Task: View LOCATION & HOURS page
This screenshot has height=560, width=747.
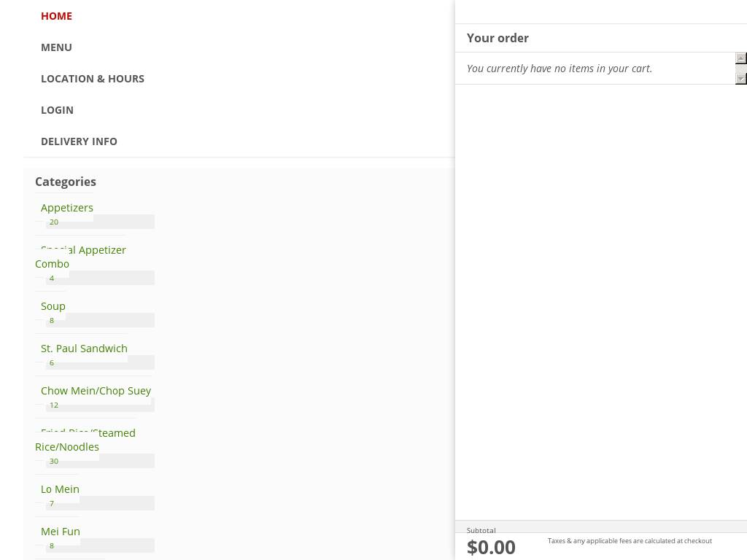Action: 93,79
